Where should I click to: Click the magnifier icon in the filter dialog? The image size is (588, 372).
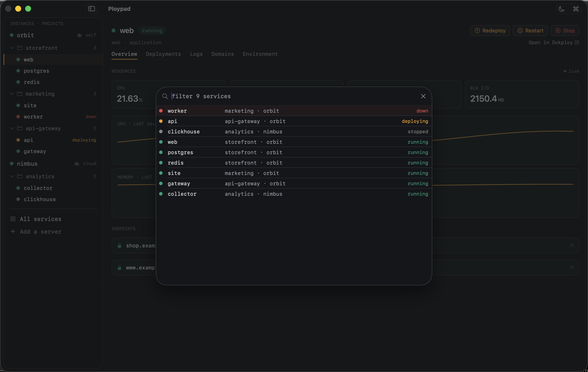tap(165, 96)
